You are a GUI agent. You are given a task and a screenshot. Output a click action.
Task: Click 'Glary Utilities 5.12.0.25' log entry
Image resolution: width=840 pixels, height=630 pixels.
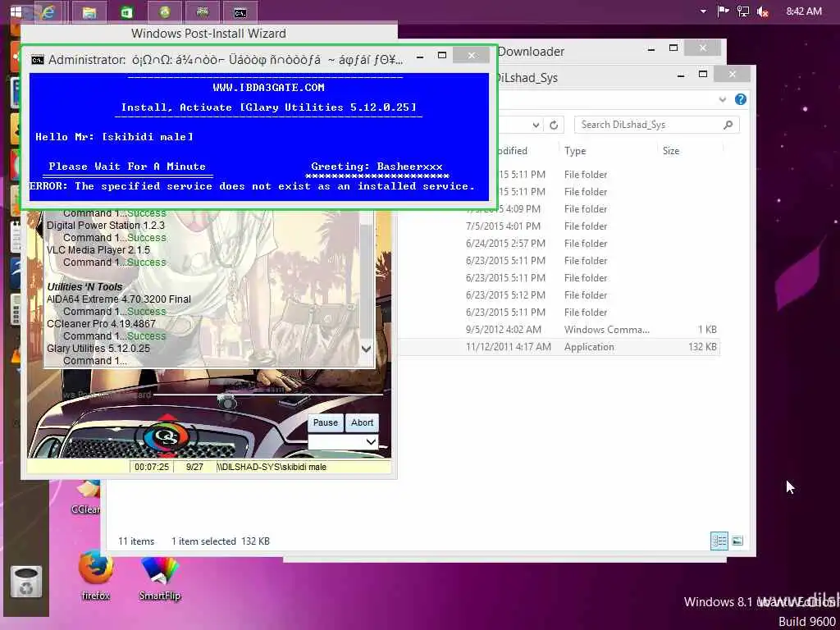[98, 349]
